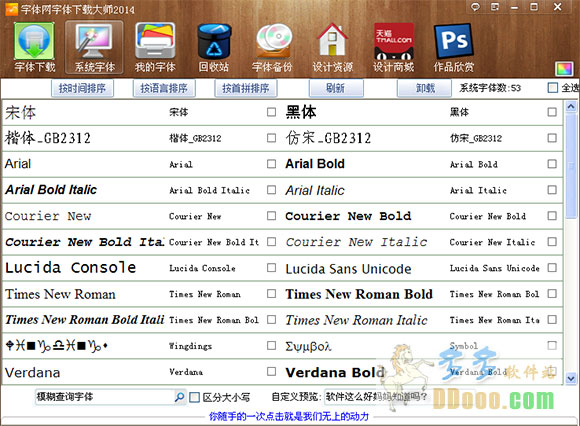
Task: Open the 字体下载 font download section
Action: (34, 47)
